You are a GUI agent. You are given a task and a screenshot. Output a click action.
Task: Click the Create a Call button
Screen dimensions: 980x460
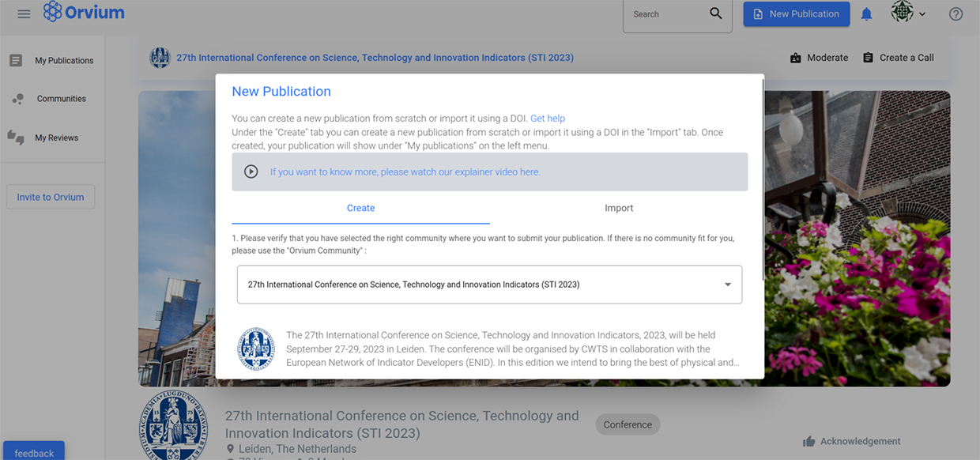point(898,58)
